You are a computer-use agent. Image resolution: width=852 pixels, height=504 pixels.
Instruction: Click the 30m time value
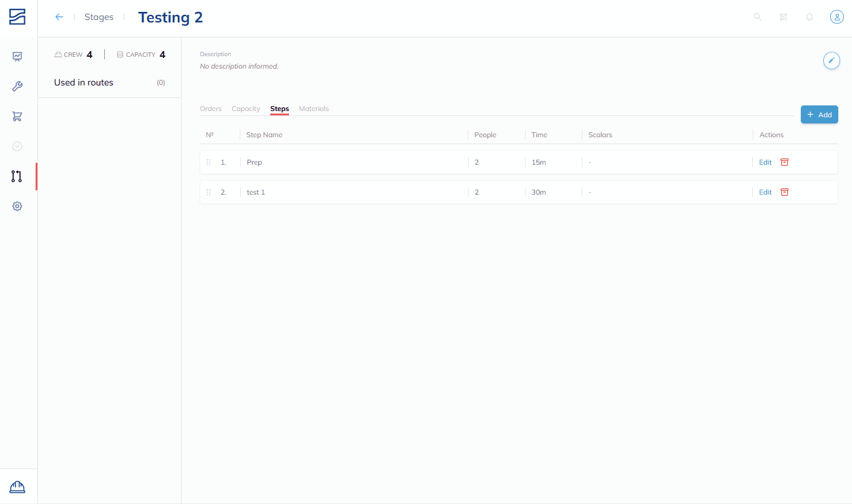(539, 192)
